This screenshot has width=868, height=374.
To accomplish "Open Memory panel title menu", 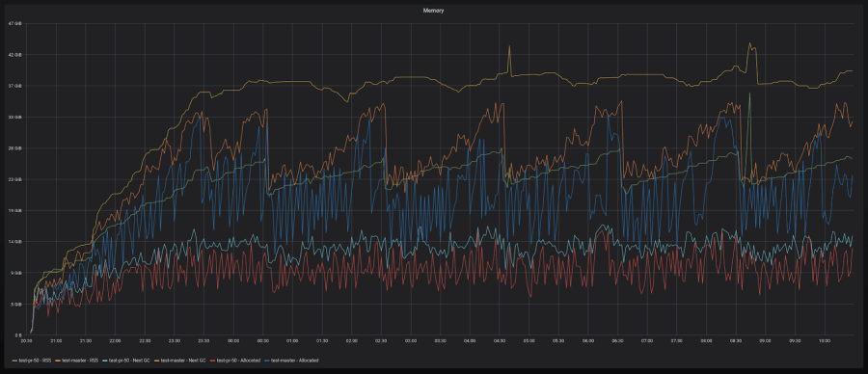I will [x=433, y=11].
